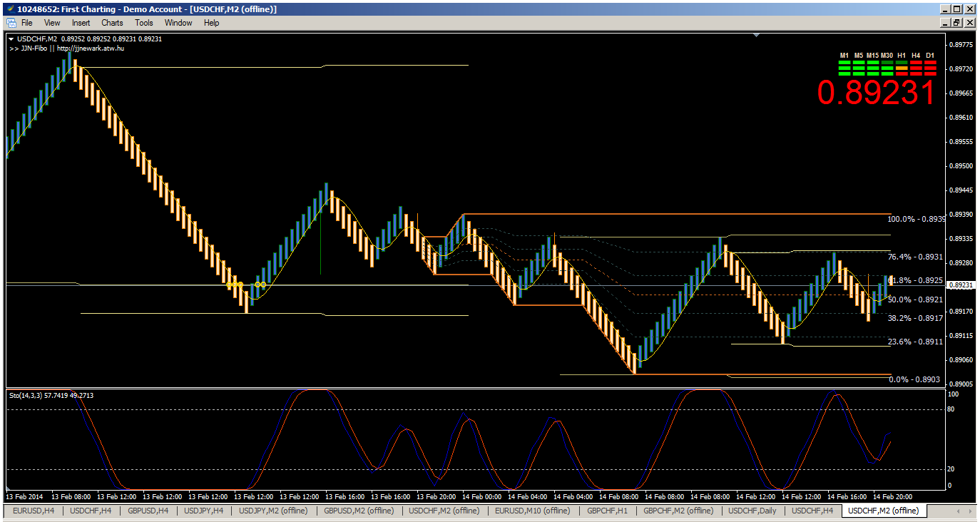
Task: Open the Charts menu
Action: 112,23
